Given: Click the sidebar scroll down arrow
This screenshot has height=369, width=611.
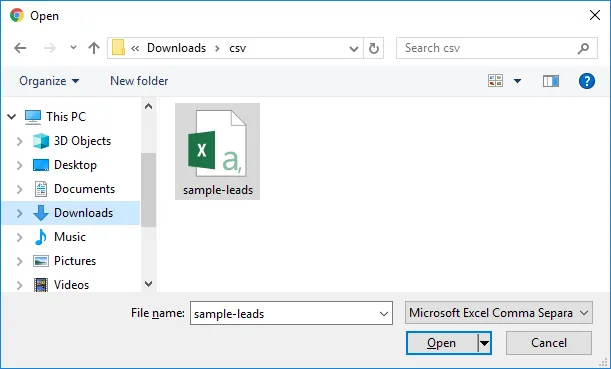Looking at the screenshot, I should pyautogui.click(x=148, y=284).
